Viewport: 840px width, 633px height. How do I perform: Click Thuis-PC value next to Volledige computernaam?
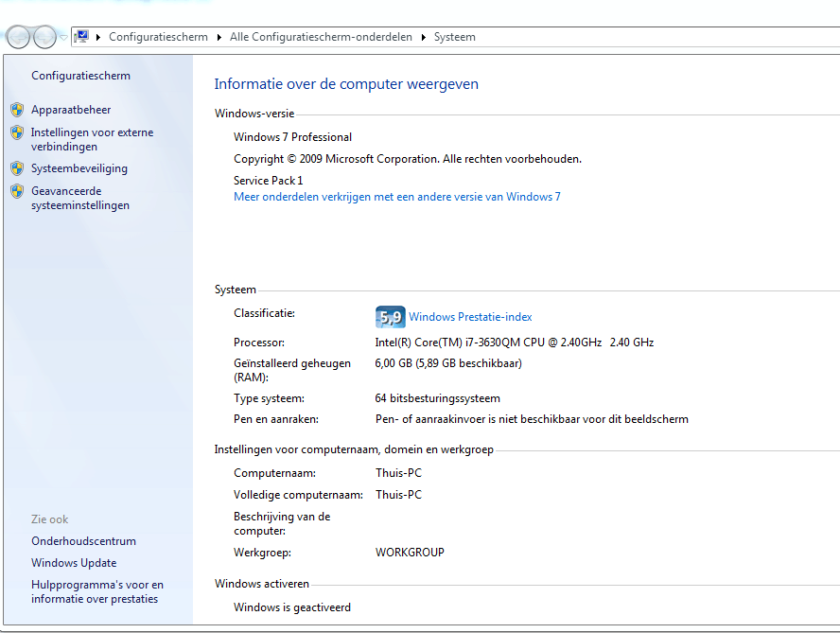point(398,495)
